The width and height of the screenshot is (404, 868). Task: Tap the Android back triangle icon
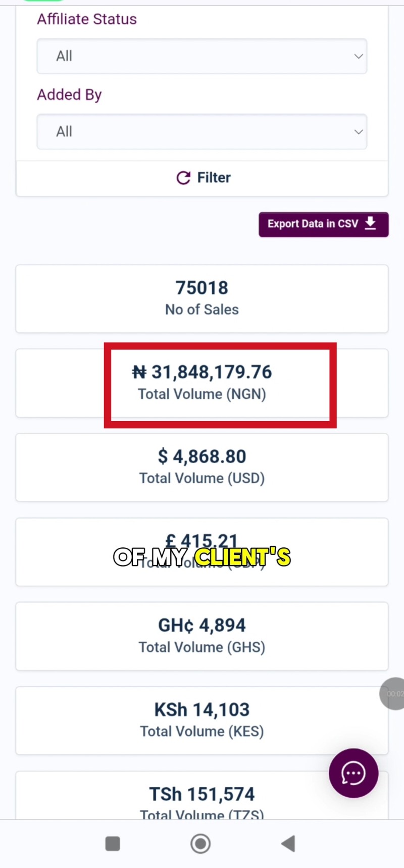[x=288, y=843]
